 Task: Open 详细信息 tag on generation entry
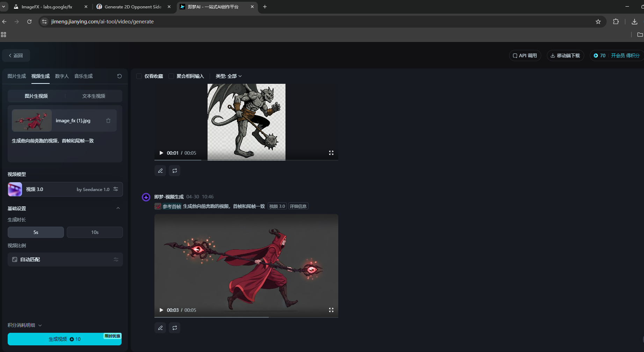point(298,206)
